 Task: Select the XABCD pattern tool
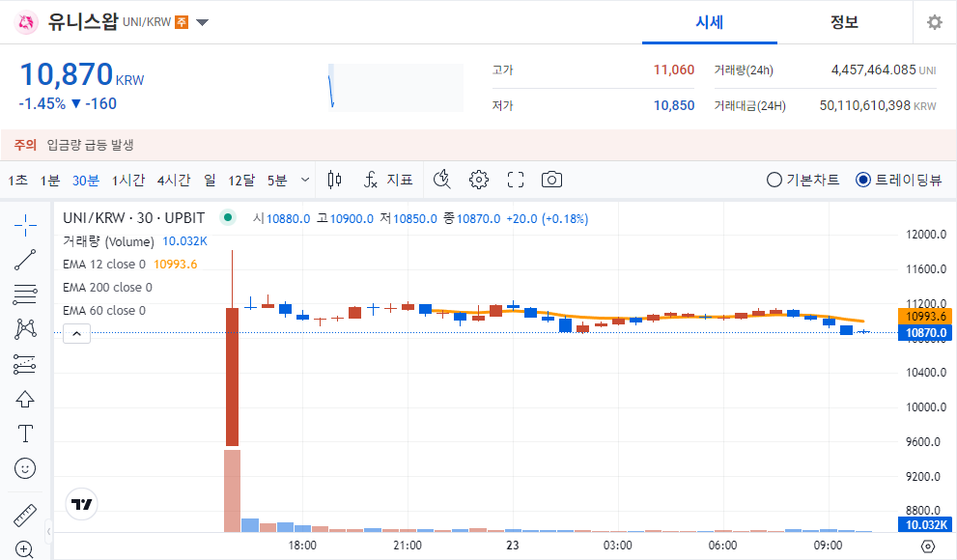(25, 329)
